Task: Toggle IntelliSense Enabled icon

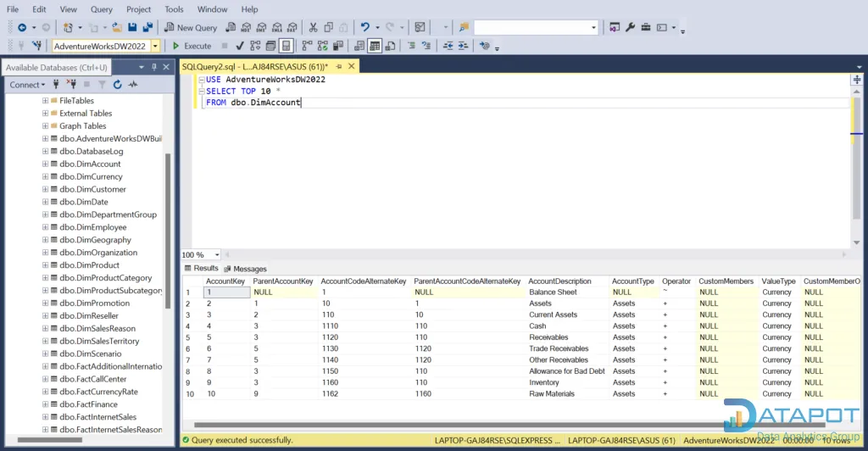Action: click(286, 46)
